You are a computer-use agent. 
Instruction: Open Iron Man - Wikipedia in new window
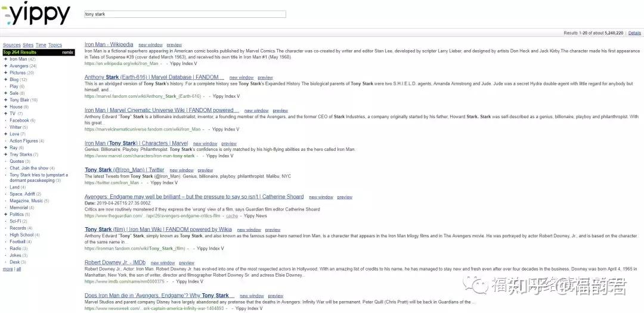(x=150, y=45)
